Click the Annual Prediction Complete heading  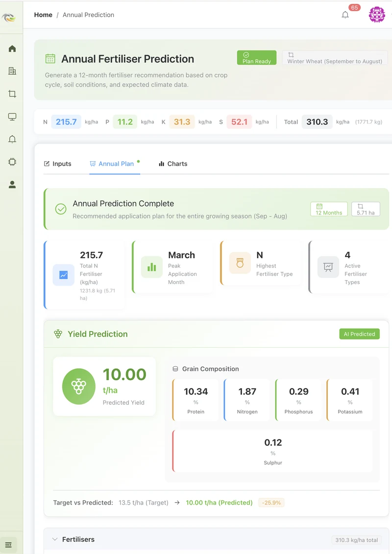[123, 203]
